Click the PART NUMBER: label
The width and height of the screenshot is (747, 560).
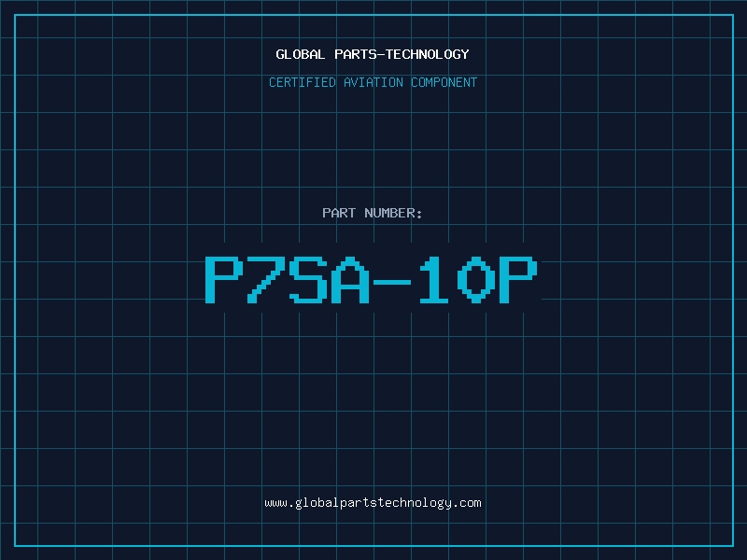(x=372, y=213)
